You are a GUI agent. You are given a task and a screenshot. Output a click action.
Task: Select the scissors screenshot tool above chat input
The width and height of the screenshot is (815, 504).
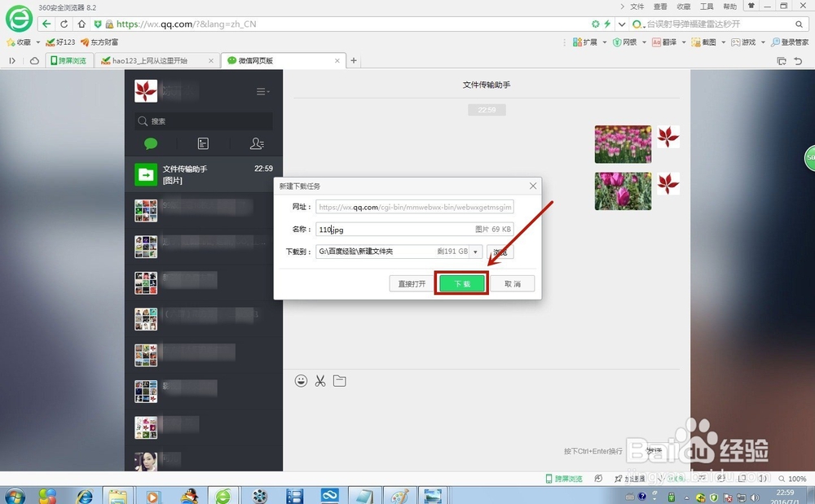click(320, 380)
